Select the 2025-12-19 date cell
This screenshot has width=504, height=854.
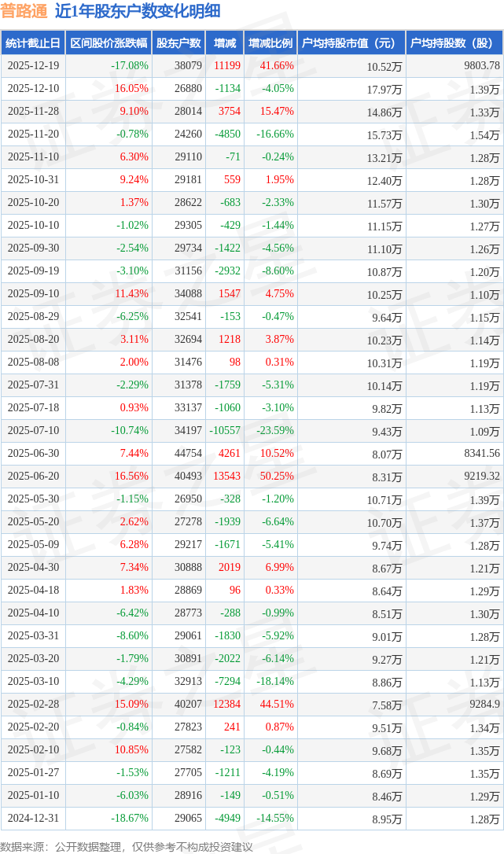click(33, 66)
